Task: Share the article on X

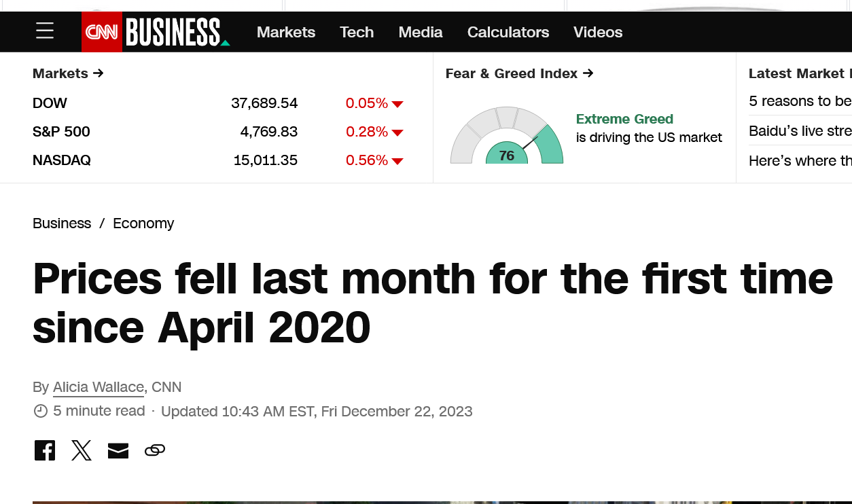Action: pyautogui.click(x=81, y=450)
